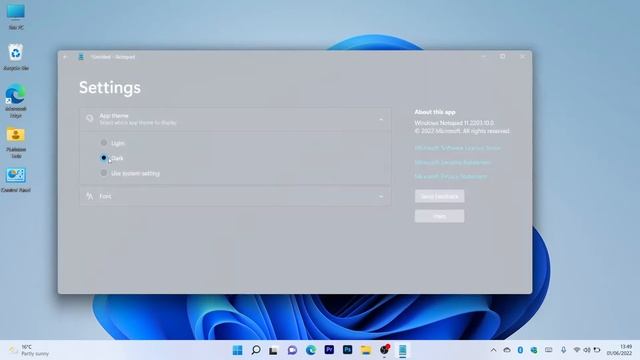The image size is (640, 360).
Task: Launch Microsoft Edge from taskbar
Action: (311, 350)
